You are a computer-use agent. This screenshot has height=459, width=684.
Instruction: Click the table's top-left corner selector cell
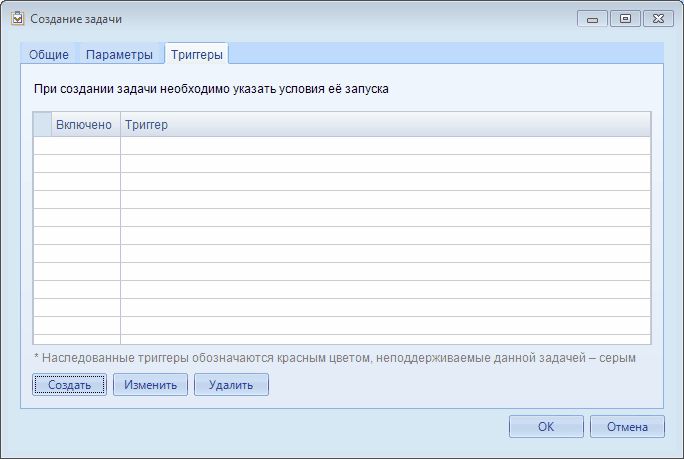42,124
